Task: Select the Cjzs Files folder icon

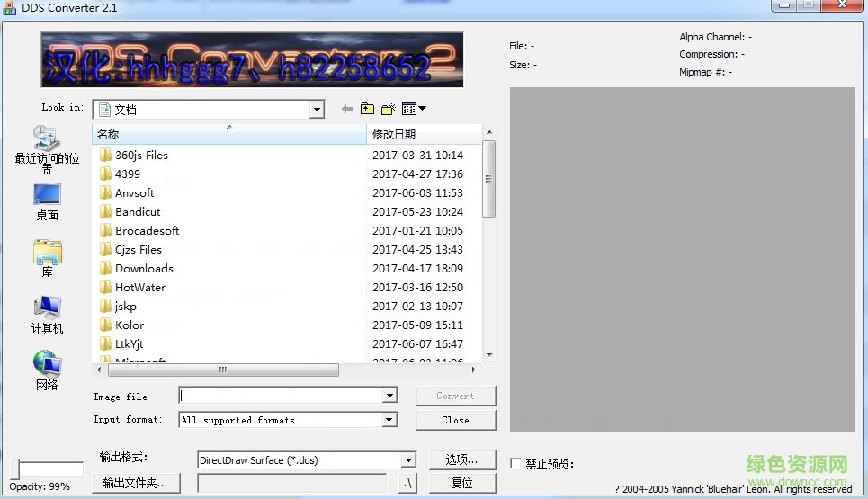Action: (x=105, y=250)
